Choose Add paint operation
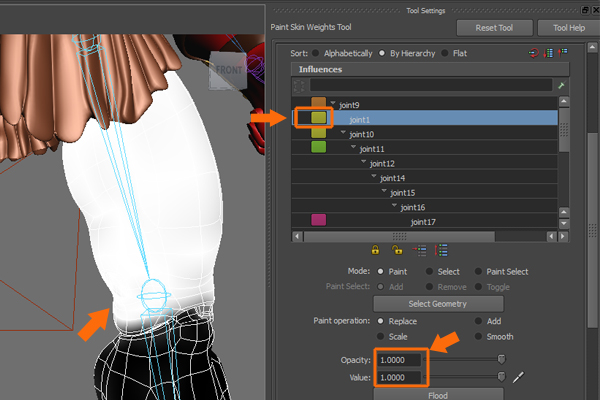 pos(478,321)
